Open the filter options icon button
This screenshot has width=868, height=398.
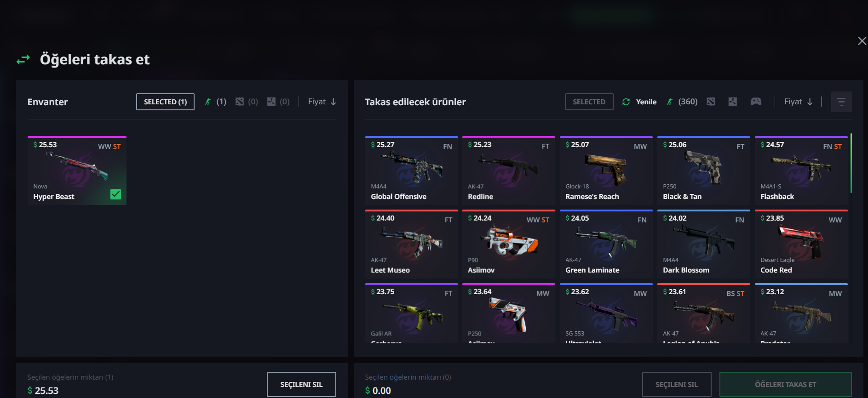coord(841,102)
